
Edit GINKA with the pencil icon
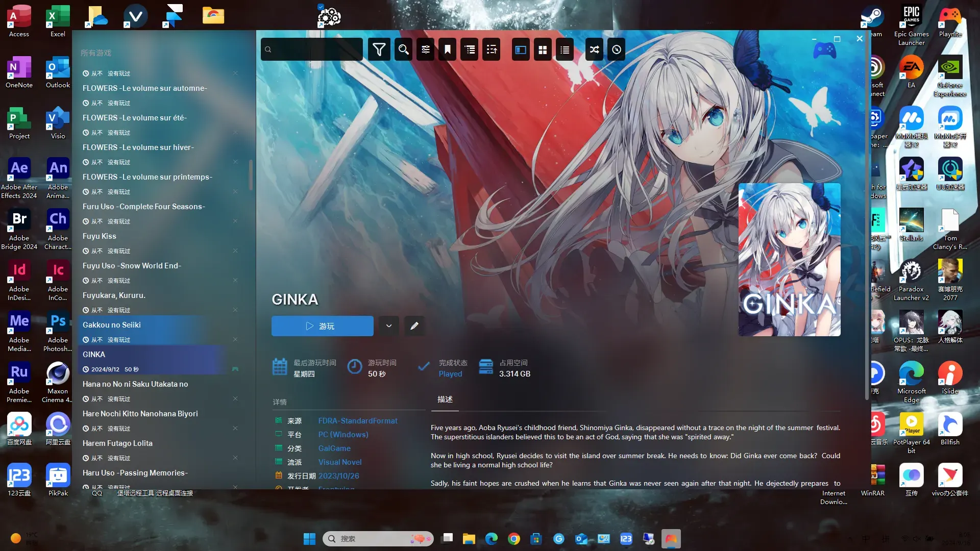pos(414,326)
